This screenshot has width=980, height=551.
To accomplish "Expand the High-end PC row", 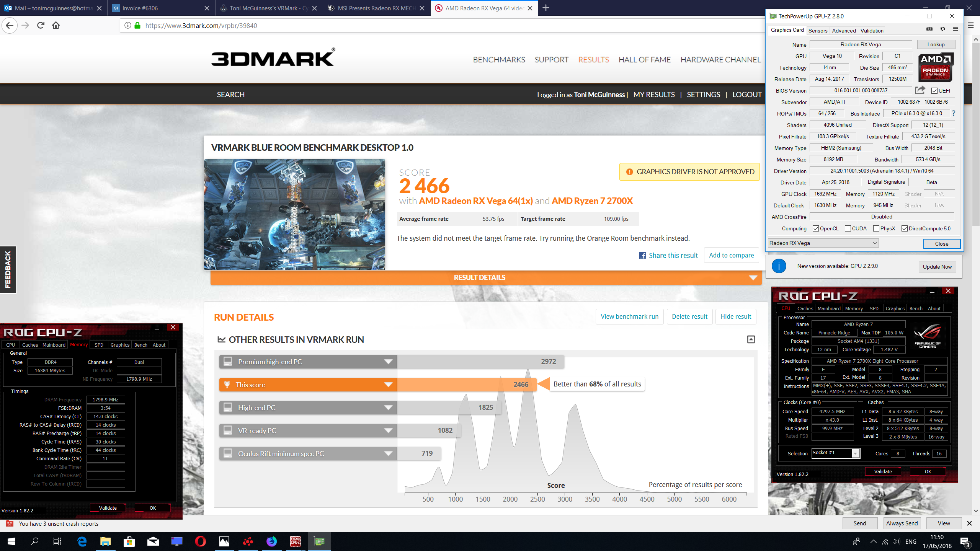I will tap(308, 408).
